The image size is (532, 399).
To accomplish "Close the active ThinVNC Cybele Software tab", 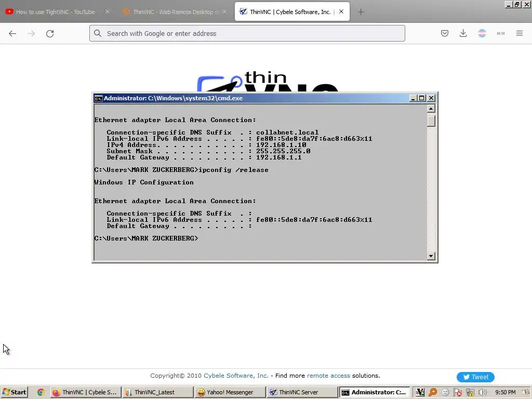I will (x=341, y=11).
